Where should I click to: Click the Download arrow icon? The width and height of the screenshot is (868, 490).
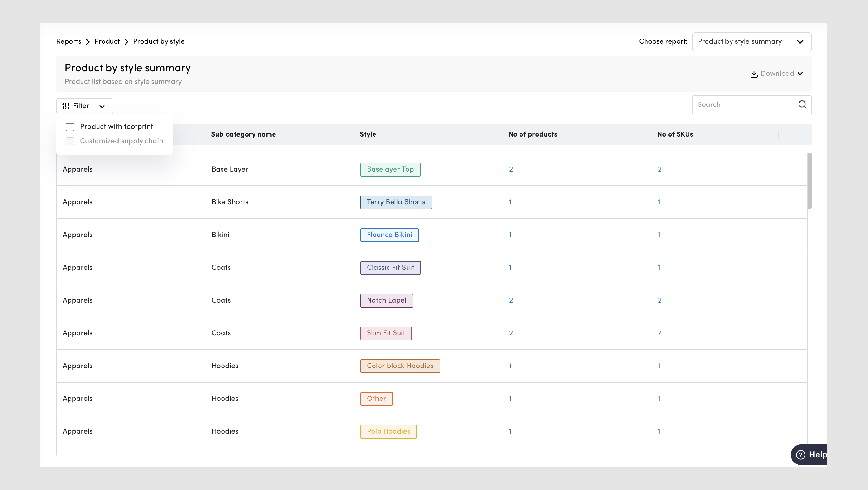754,74
